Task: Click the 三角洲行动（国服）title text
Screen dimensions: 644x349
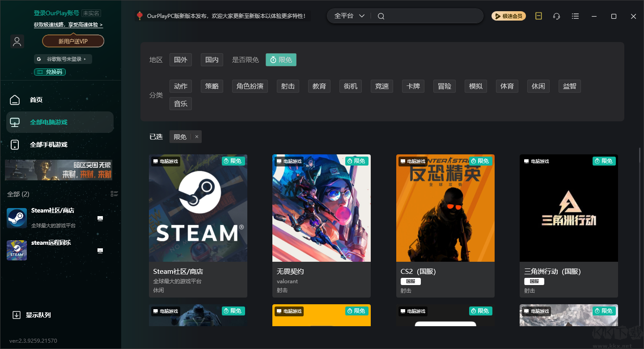Action: tap(552, 272)
